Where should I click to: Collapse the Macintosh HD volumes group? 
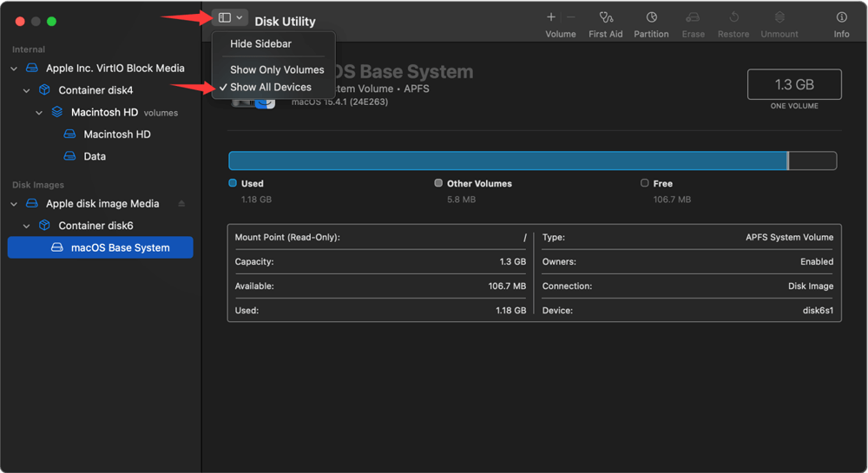pyautogui.click(x=39, y=112)
